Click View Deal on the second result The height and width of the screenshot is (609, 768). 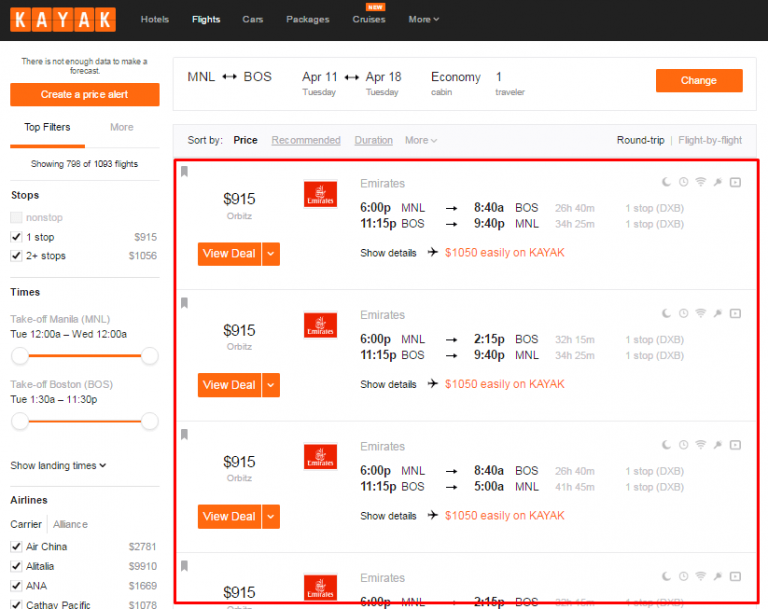(x=229, y=385)
